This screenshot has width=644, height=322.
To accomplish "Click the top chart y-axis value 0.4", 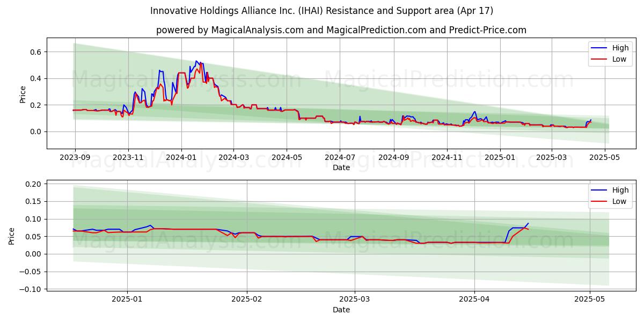I will [x=36, y=78].
